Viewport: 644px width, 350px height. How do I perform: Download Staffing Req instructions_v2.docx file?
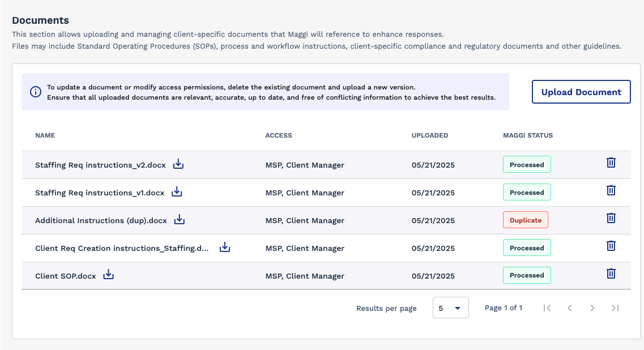[178, 164]
